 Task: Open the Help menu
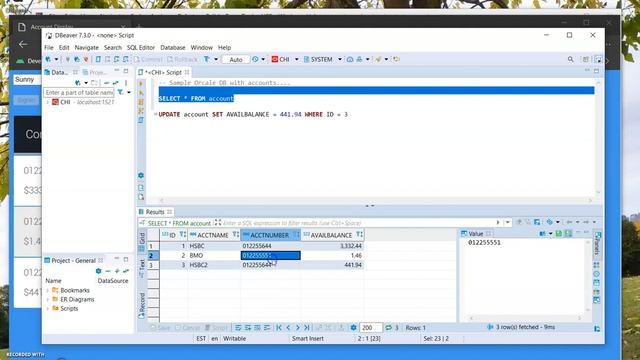point(224,47)
